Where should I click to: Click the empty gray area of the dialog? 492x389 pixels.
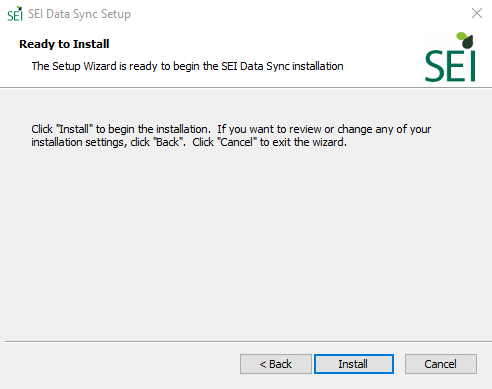pos(246,243)
